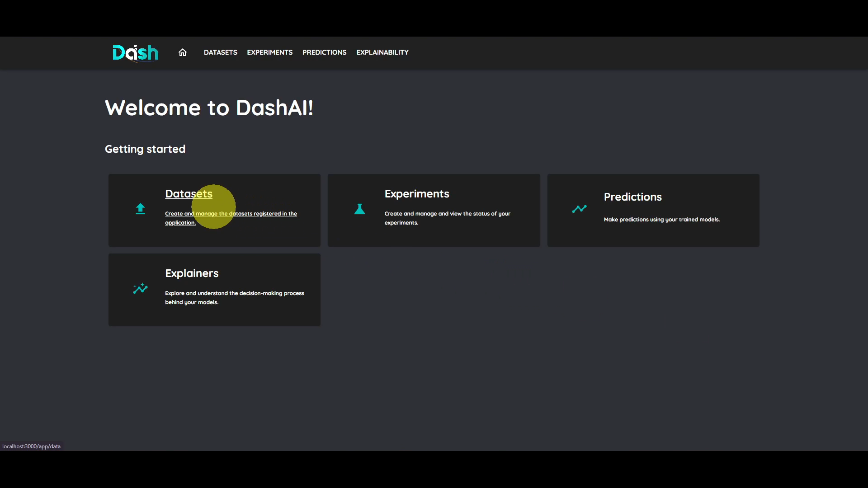Click the 'Getting started' subheading
868x488 pixels.
(x=145, y=149)
